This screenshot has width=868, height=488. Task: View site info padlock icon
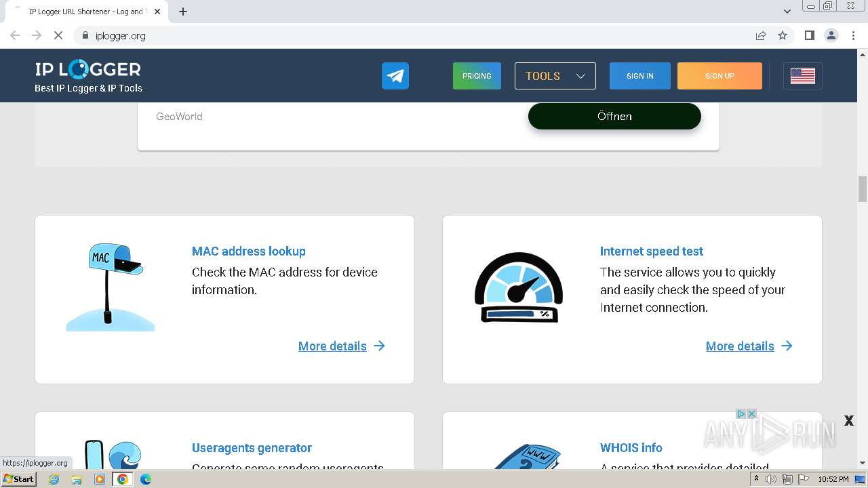pyautogui.click(x=85, y=35)
